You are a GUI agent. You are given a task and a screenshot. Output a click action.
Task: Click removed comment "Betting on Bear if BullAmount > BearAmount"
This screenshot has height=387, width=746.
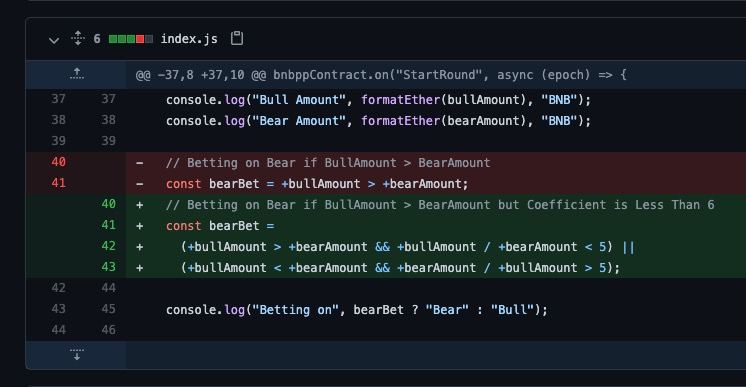328,163
